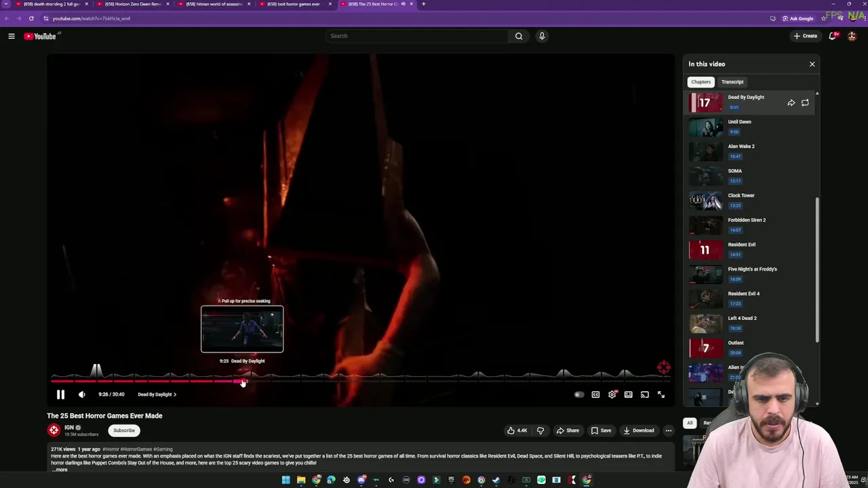Share the video
The width and height of the screenshot is (868, 488).
(x=568, y=430)
